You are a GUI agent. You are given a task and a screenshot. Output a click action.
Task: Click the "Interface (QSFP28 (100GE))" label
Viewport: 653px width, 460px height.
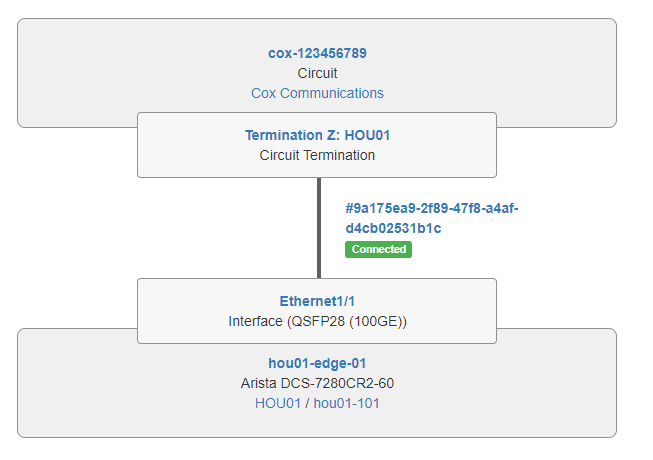pos(317,321)
